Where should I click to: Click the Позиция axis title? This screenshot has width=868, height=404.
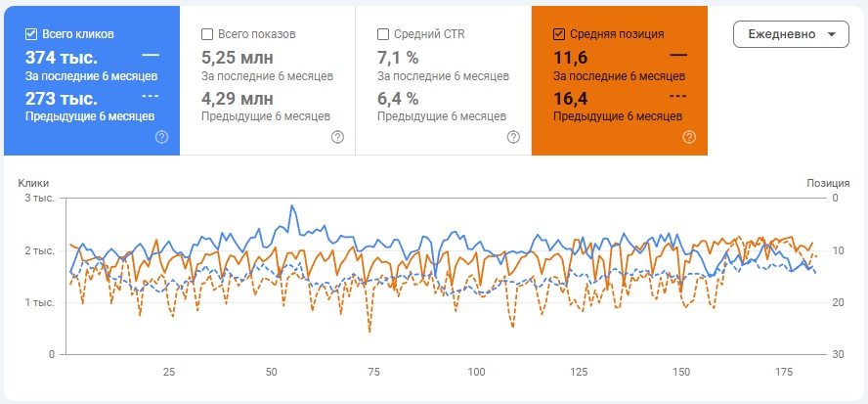click(x=821, y=183)
